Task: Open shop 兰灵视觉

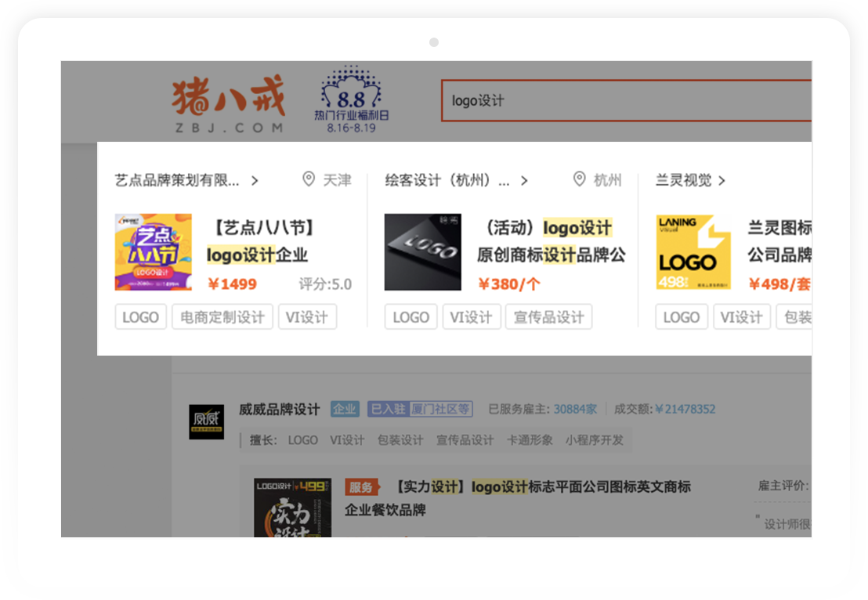Action: pyautogui.click(x=684, y=180)
